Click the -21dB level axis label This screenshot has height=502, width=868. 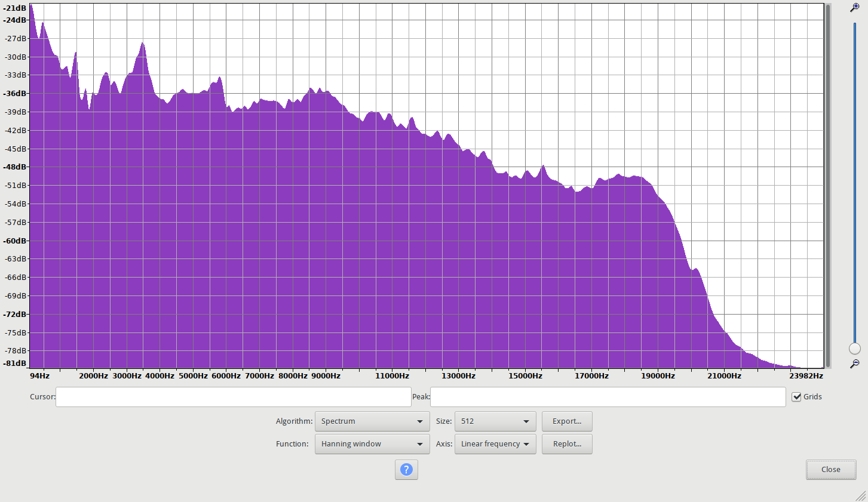click(x=15, y=8)
